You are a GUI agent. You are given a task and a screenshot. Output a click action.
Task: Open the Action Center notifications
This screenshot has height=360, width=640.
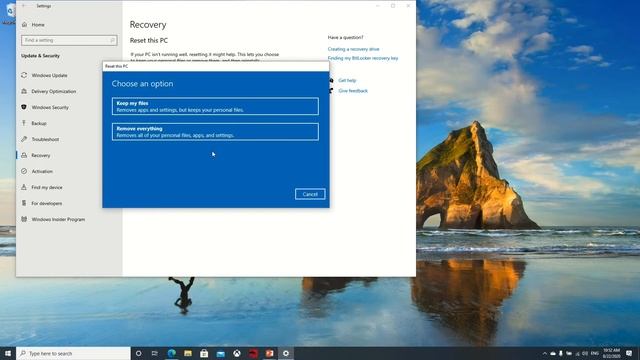(x=629, y=353)
